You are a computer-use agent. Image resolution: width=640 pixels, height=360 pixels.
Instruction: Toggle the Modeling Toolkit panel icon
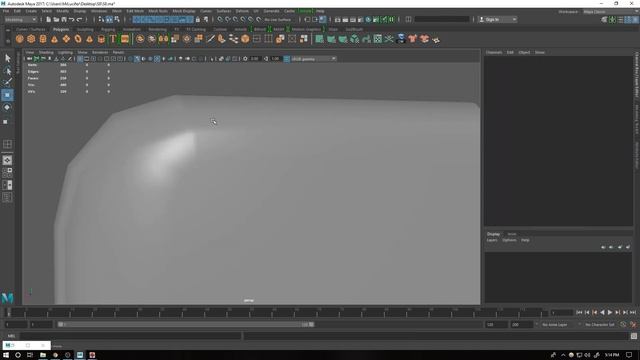pos(604,20)
